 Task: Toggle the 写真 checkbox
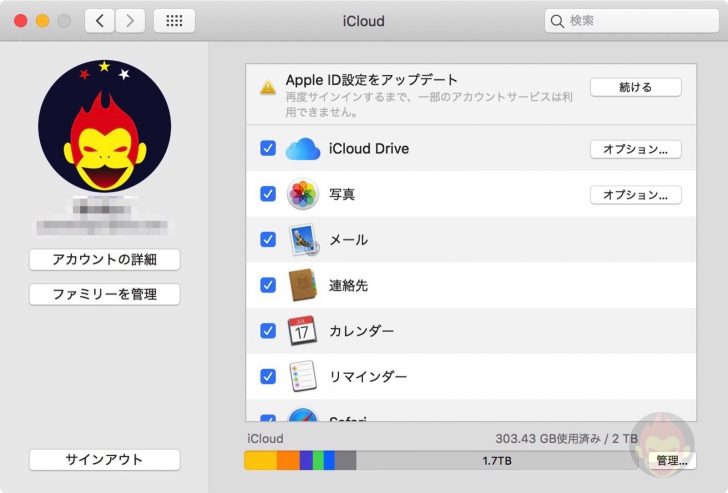[x=268, y=194]
